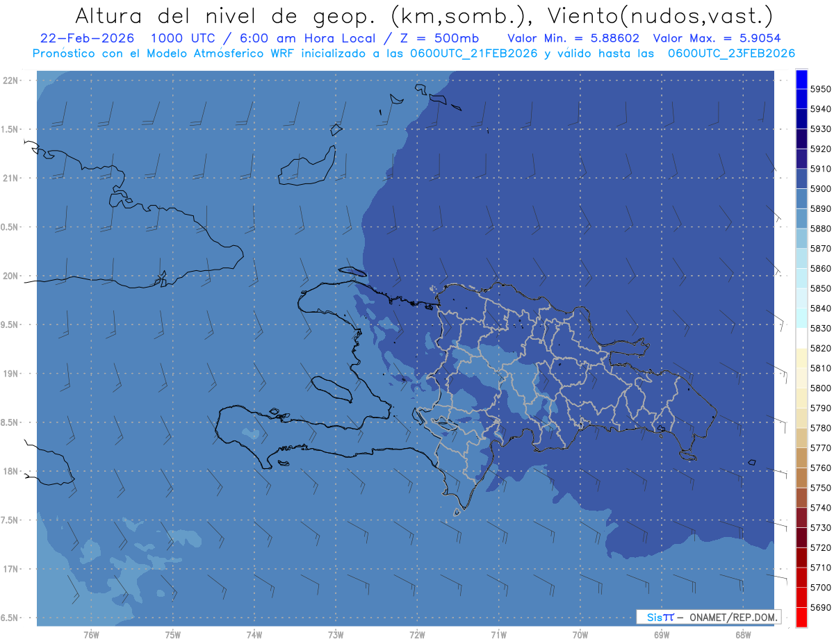Screen dimensions: 834x644
Task: Click the '1000 UTC' time text
Action: click(x=184, y=38)
